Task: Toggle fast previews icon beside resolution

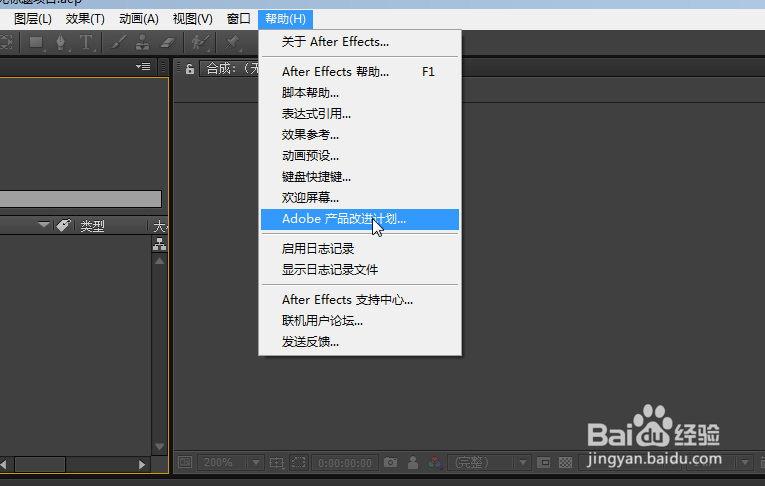Action: tap(544, 462)
